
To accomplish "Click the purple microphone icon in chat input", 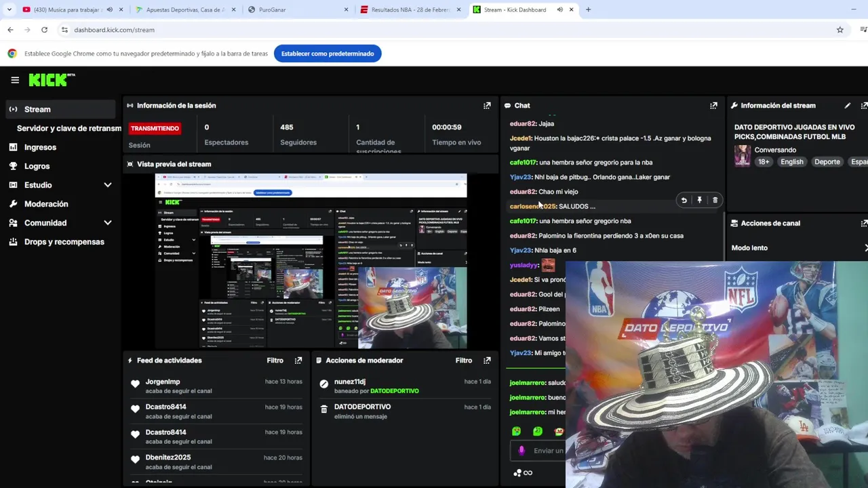I will [521, 451].
